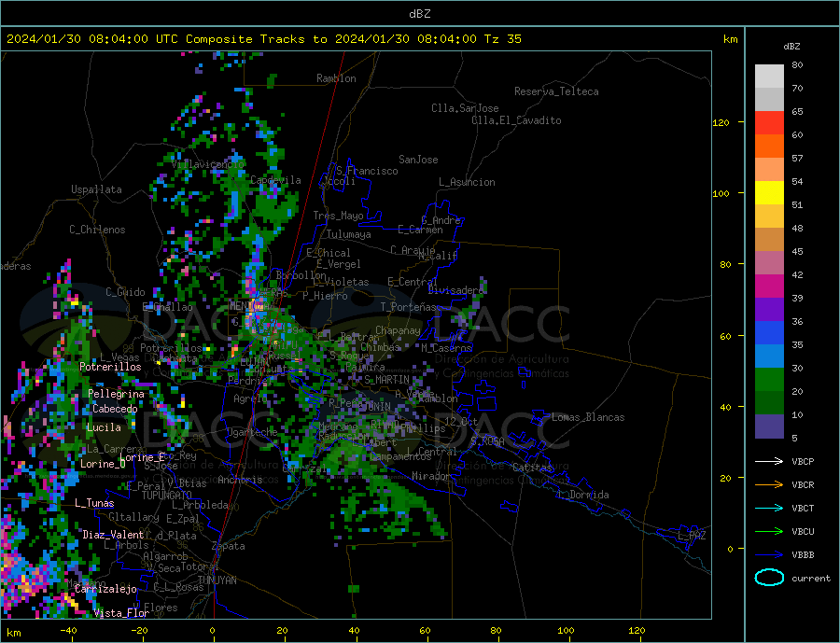Click the dBZ heading above the color scale
This screenshot has width=840, height=643.
click(791, 47)
